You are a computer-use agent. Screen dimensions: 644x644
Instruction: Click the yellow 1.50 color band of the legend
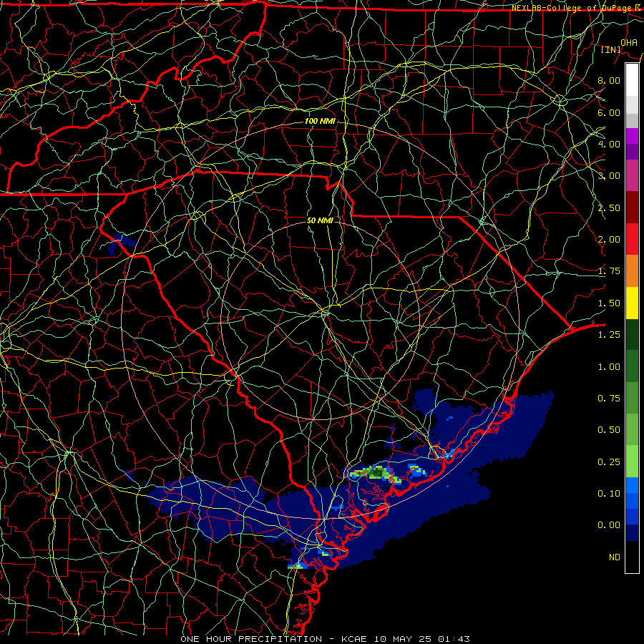coord(632,303)
